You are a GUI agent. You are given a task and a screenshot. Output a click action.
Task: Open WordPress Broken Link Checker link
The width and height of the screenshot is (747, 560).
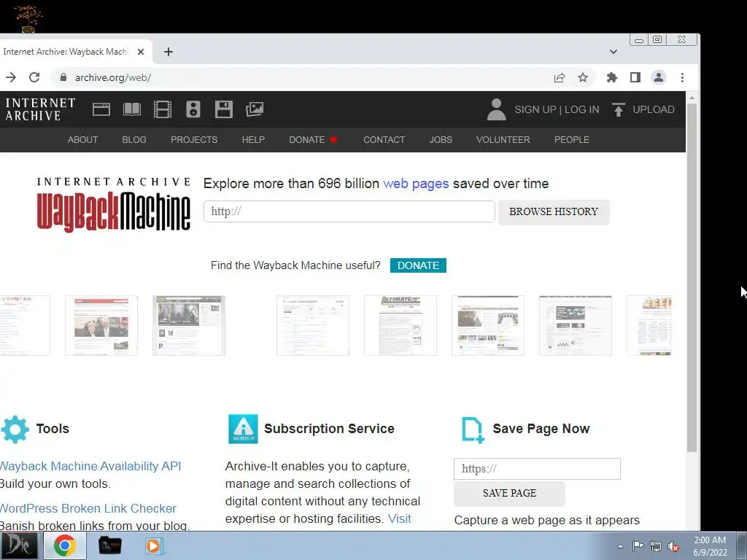[x=88, y=508]
